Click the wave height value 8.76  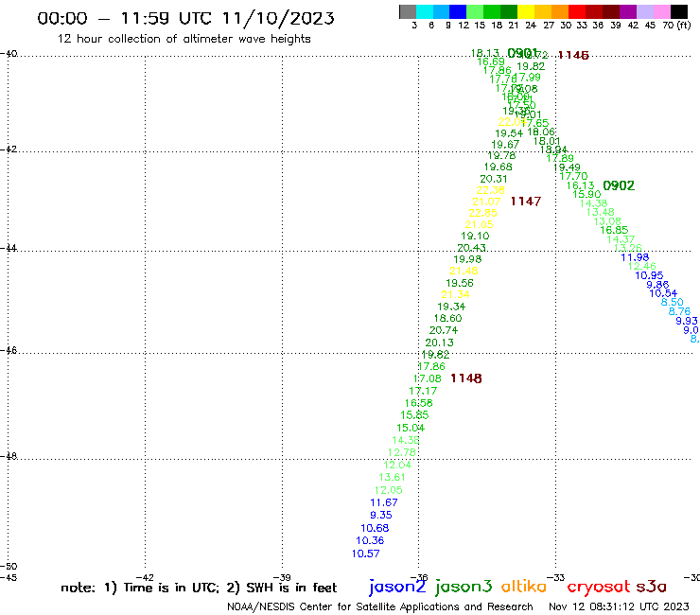(x=679, y=311)
